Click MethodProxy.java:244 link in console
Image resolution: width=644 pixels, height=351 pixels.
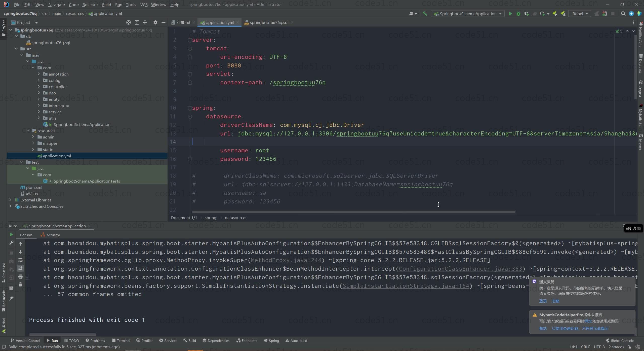click(286, 260)
